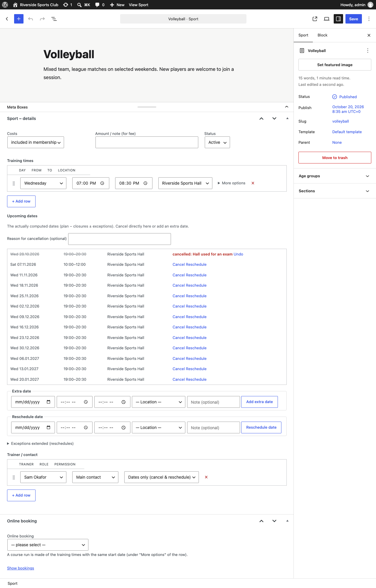Click the desktop preview icon
Viewport: 376px width, 588px height.
327,19
